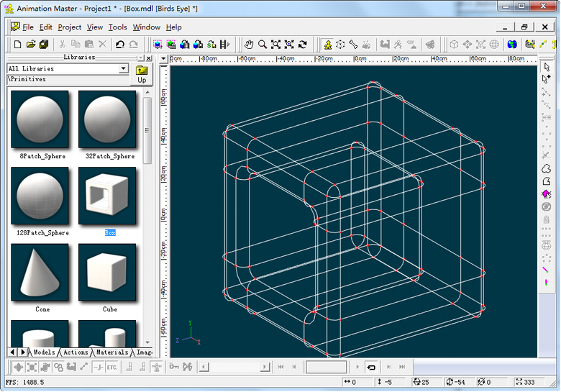Image resolution: width=561 pixels, height=392 pixels.
Task: Toggle the ETC key filter button
Action: [111, 368]
